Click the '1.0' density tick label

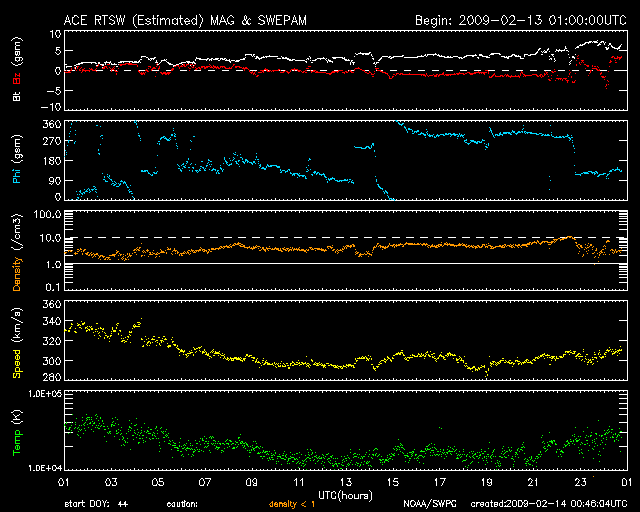pyautogui.click(x=53, y=265)
